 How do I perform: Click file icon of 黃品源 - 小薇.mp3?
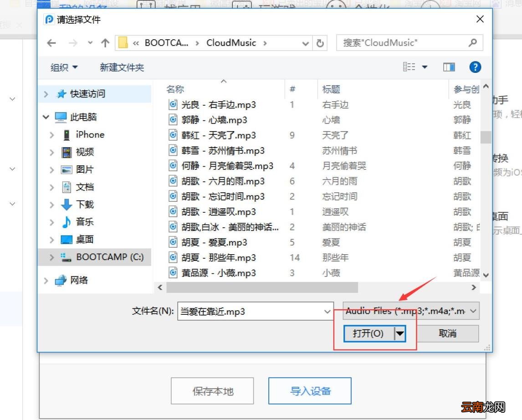(x=173, y=273)
